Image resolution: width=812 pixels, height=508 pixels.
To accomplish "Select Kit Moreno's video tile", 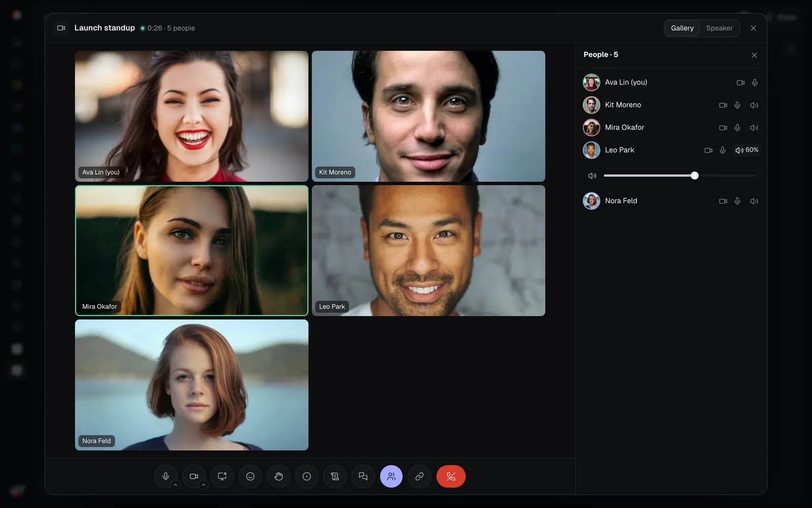I will pos(428,116).
